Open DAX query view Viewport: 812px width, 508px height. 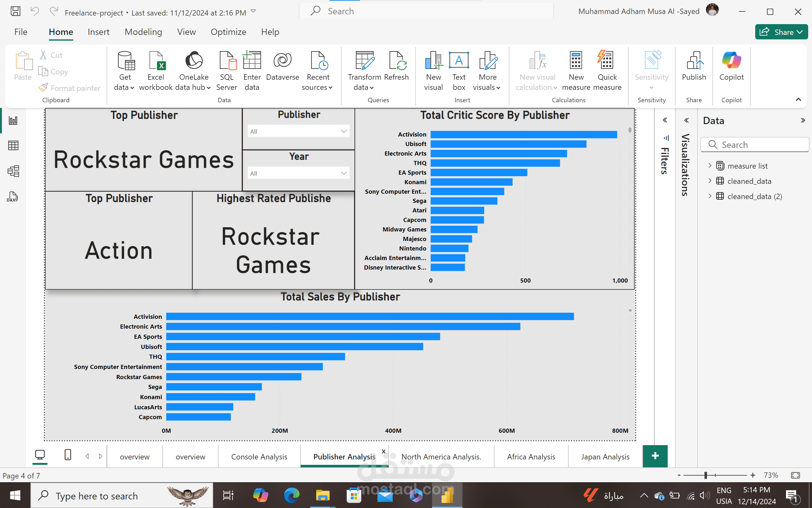tap(12, 197)
